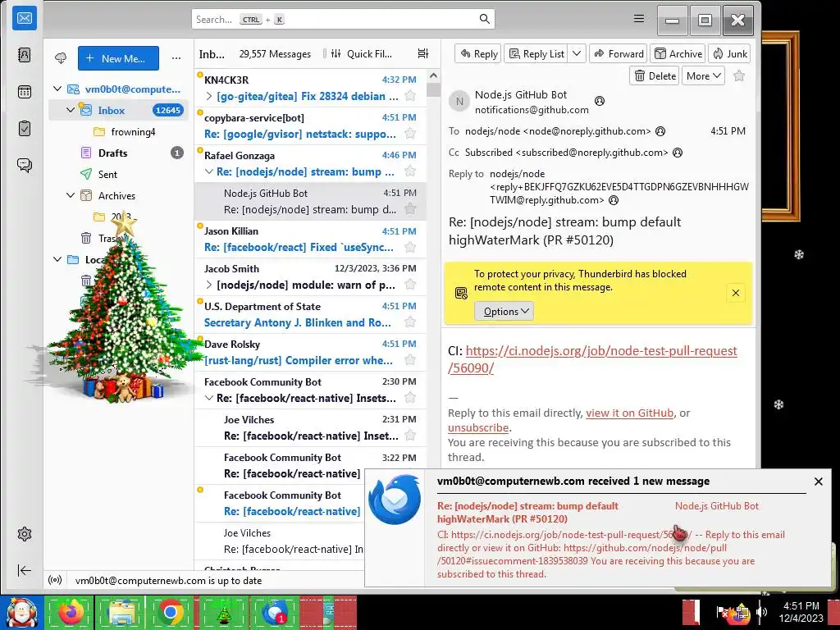
Task: Collapse the vm0b0t account tree
Action: 58,89
